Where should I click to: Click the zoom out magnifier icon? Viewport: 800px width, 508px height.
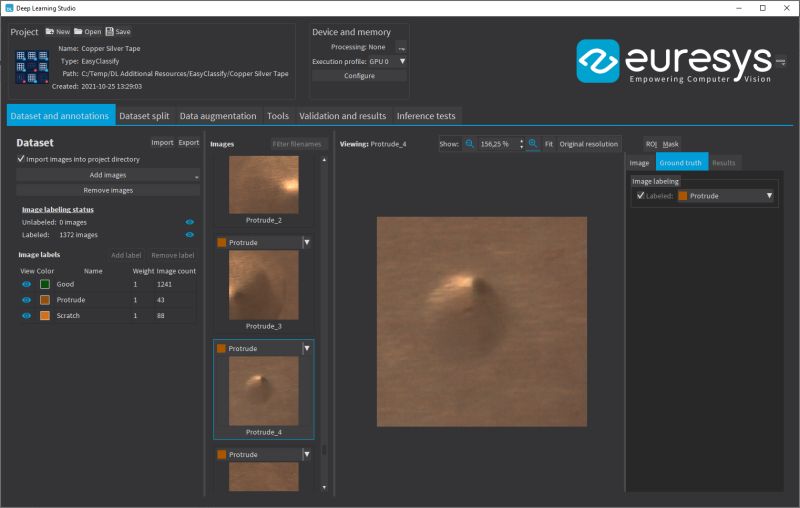tap(469, 144)
